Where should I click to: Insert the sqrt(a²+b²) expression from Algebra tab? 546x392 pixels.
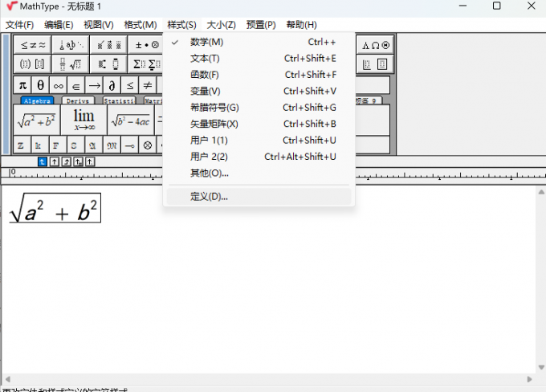[x=37, y=120]
